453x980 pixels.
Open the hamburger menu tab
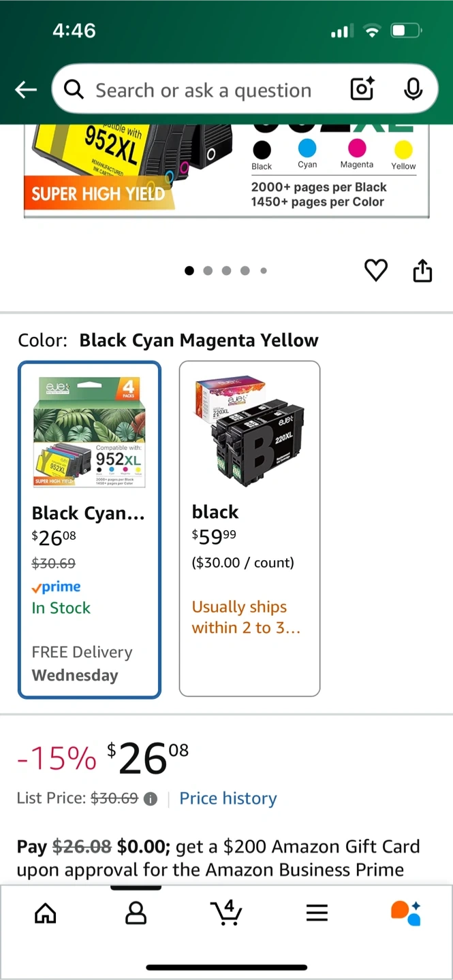(x=317, y=913)
